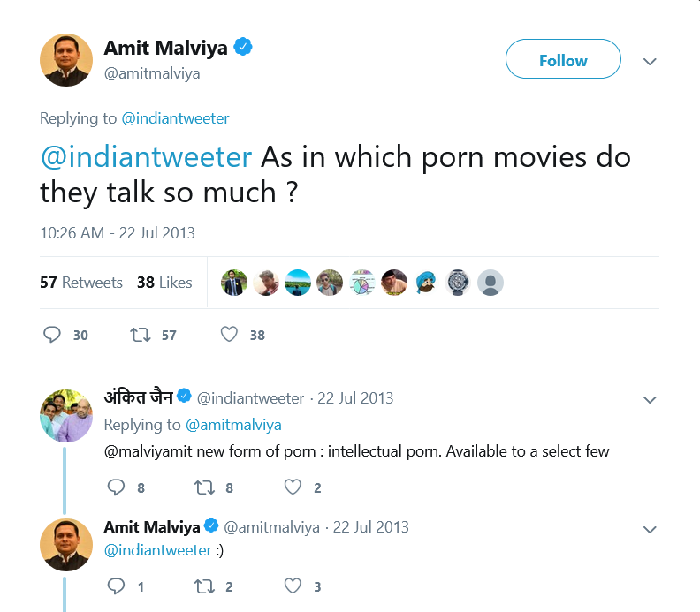Reply to Amit Malviya's smiley tweet

click(x=116, y=586)
